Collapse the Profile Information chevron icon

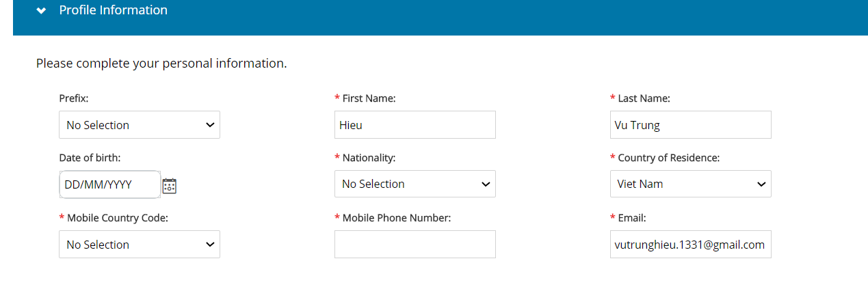[42, 11]
